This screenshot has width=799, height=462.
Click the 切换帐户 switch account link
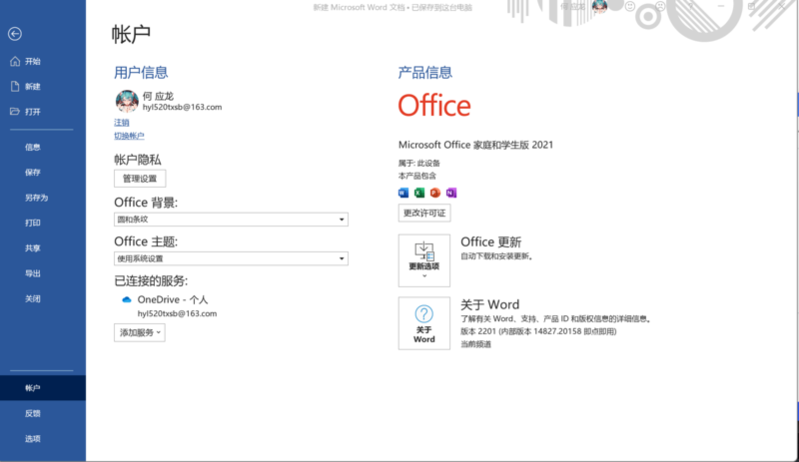(129, 136)
